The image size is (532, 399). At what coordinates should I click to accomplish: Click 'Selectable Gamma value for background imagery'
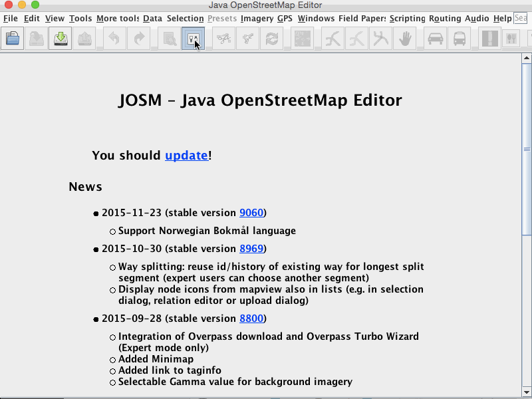[235, 382]
